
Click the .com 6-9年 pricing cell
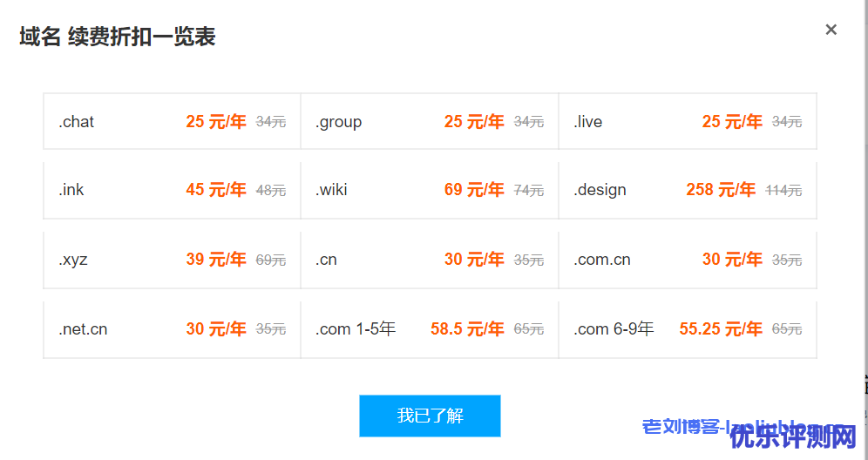[x=688, y=329]
